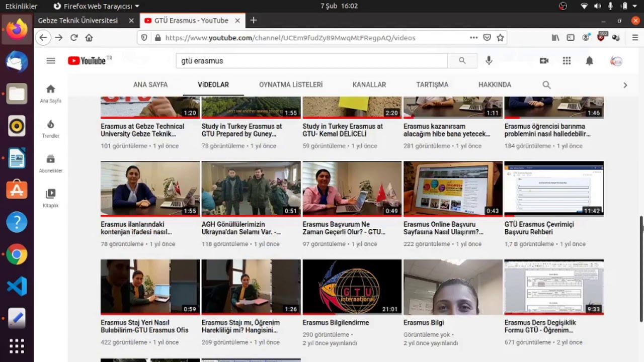
Task: Open the page actions three-dot menu in address bar
Action: point(473,38)
